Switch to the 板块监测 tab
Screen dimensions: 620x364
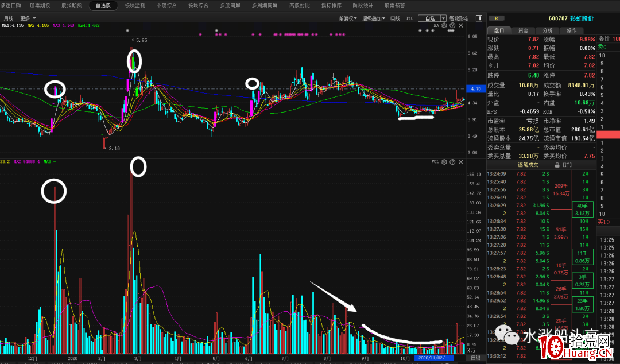click(x=135, y=5)
